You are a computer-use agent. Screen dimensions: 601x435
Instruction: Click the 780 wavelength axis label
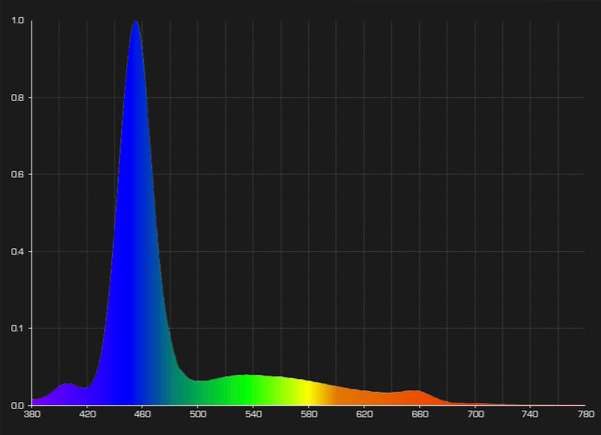coord(586,414)
